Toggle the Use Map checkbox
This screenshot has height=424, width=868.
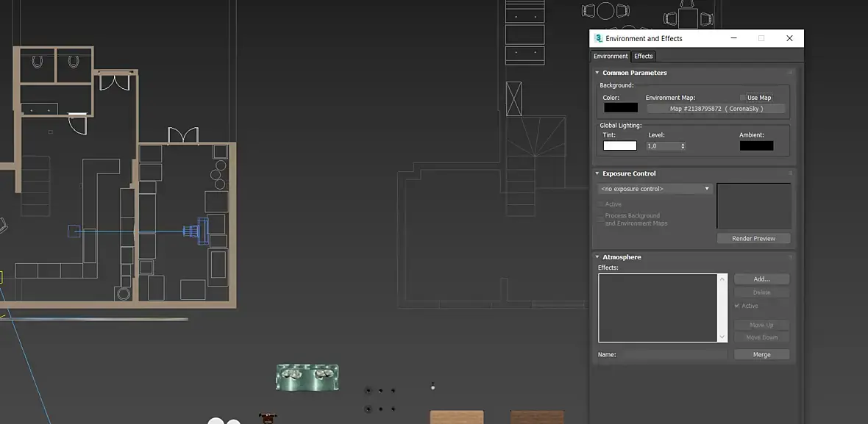pos(744,98)
